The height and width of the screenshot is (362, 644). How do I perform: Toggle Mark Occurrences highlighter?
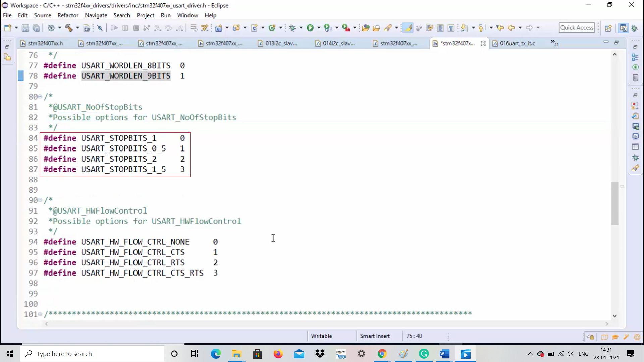pos(408,28)
